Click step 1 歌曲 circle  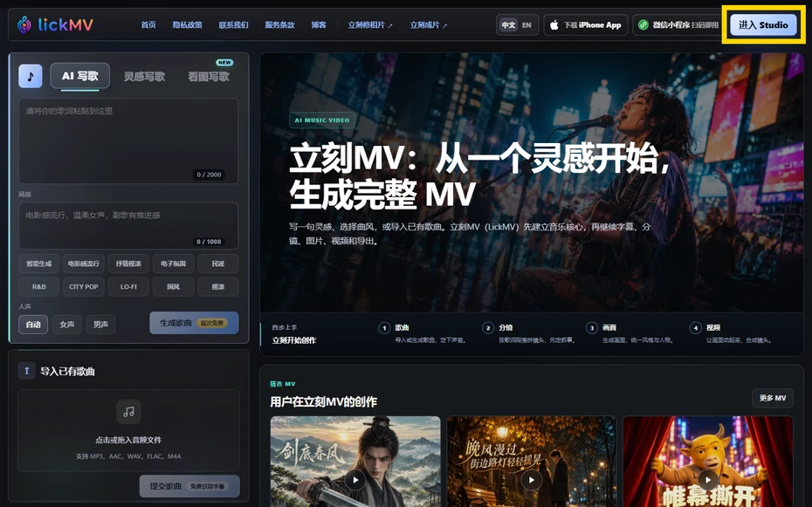click(384, 328)
